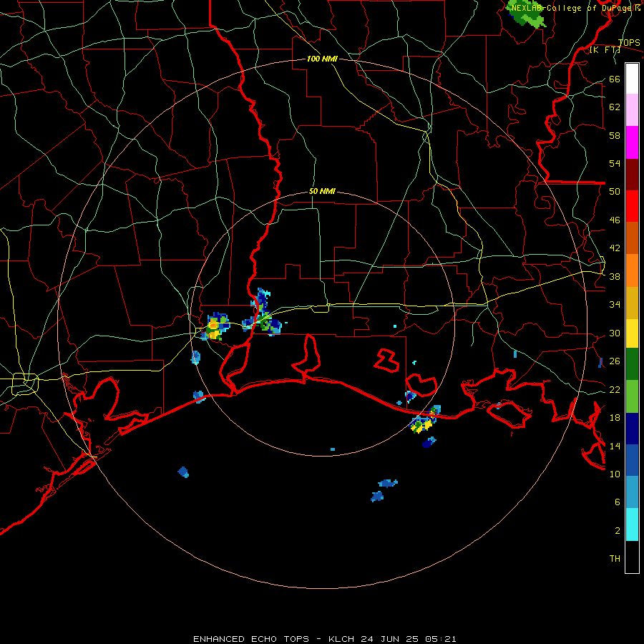644x644 pixels.
Task: Select the bright orange legend block
Action: 632,270
